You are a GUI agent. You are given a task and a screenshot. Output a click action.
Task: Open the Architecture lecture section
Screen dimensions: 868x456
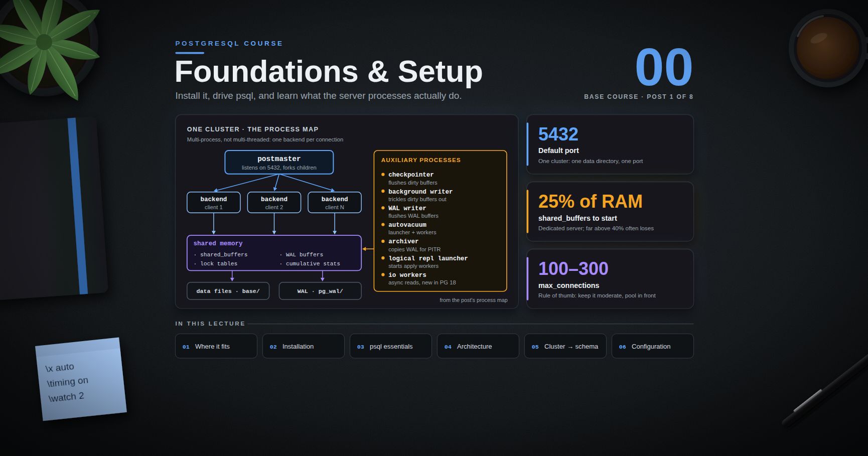(x=478, y=346)
